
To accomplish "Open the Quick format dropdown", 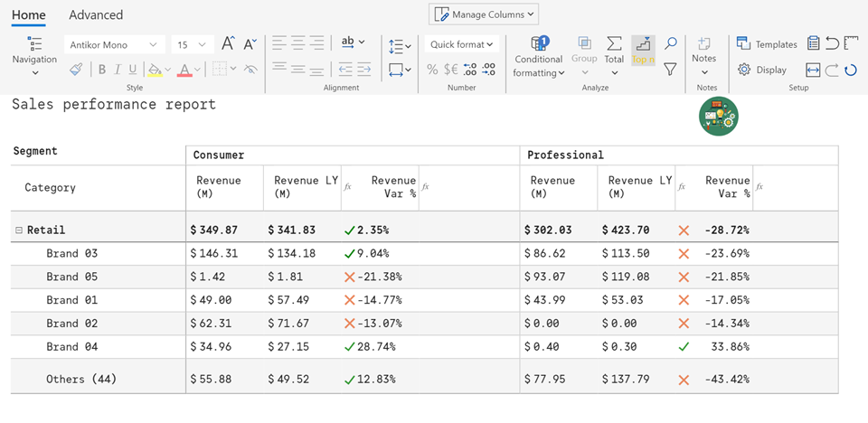I will [462, 44].
